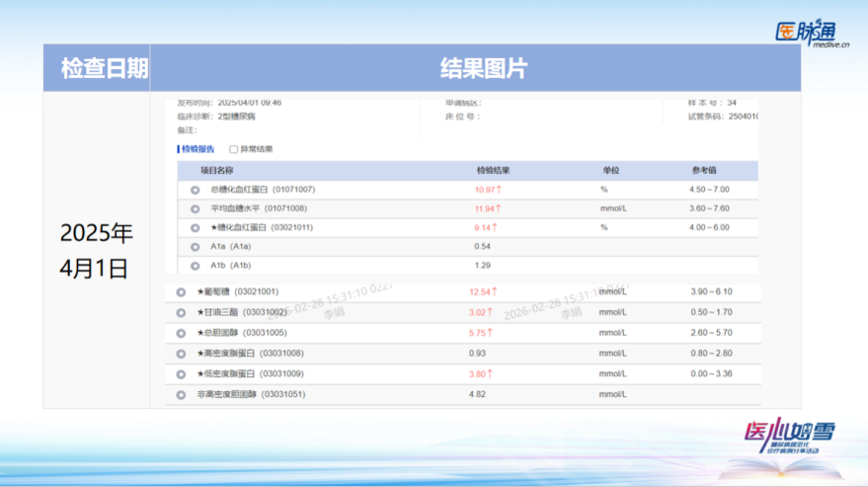
Task: Click the circle icon beside ★甘油三酯
Action: 181,313
